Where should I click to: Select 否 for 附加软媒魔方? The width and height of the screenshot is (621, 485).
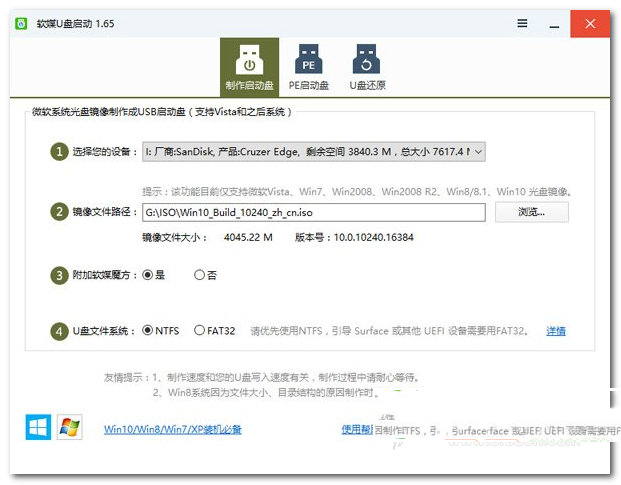pyautogui.click(x=199, y=274)
